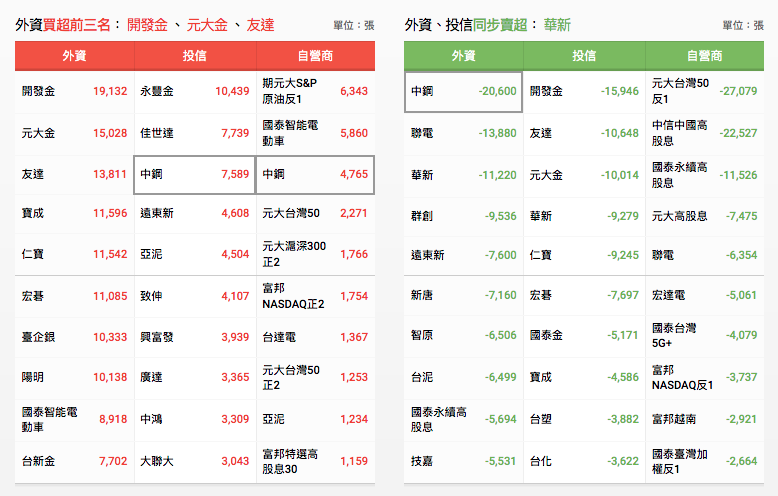Click 台新金 stock name
This screenshot has height=496, width=778.
[x=39, y=461]
